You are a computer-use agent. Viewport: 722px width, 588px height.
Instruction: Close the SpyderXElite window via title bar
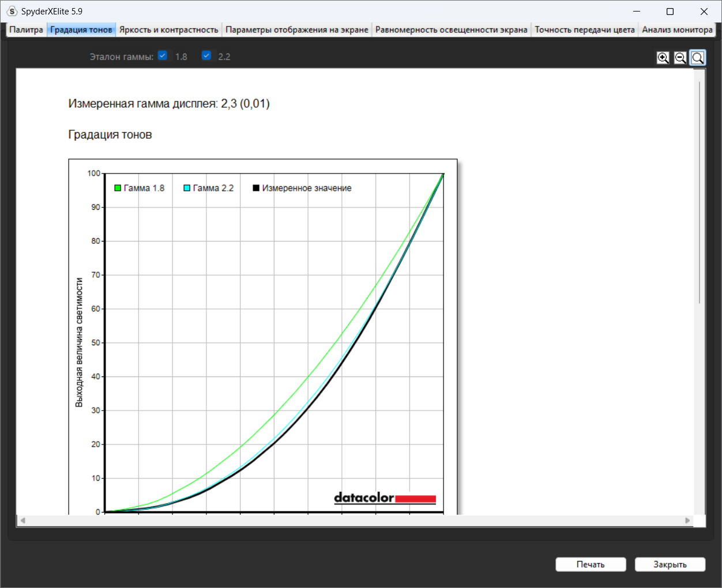point(704,12)
